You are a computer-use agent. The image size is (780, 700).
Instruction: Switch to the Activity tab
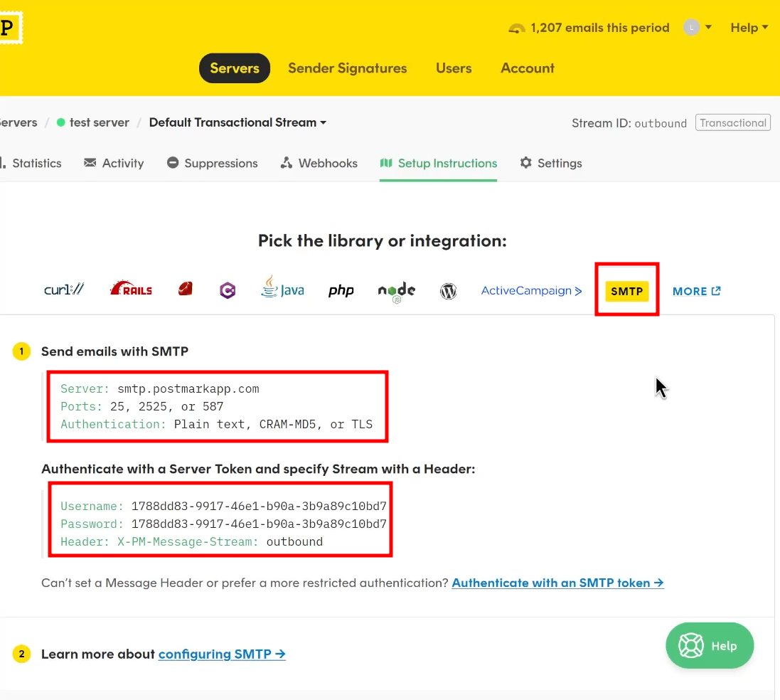pos(114,164)
